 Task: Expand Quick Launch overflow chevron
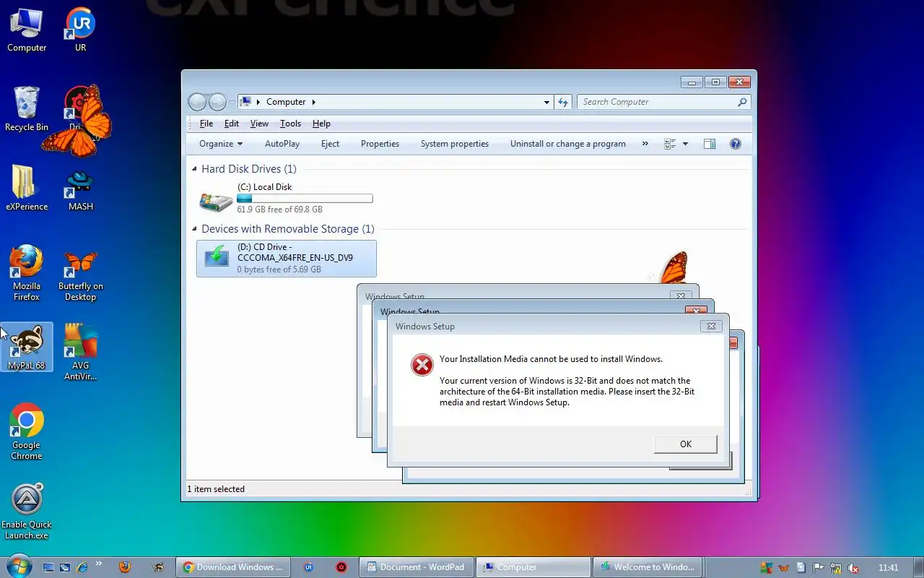point(99,564)
